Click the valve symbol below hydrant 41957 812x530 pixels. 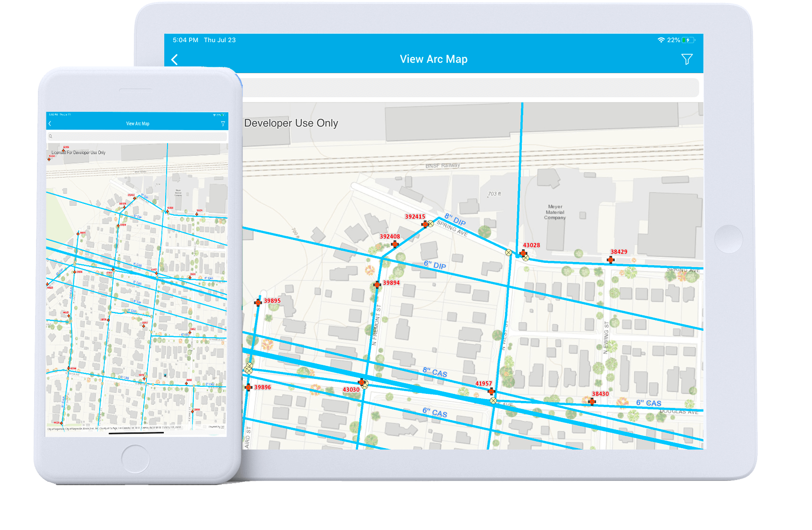[493, 401]
